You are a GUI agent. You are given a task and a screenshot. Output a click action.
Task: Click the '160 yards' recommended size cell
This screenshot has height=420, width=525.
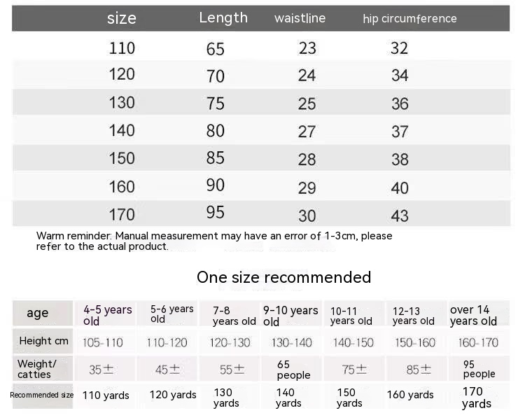pos(410,395)
